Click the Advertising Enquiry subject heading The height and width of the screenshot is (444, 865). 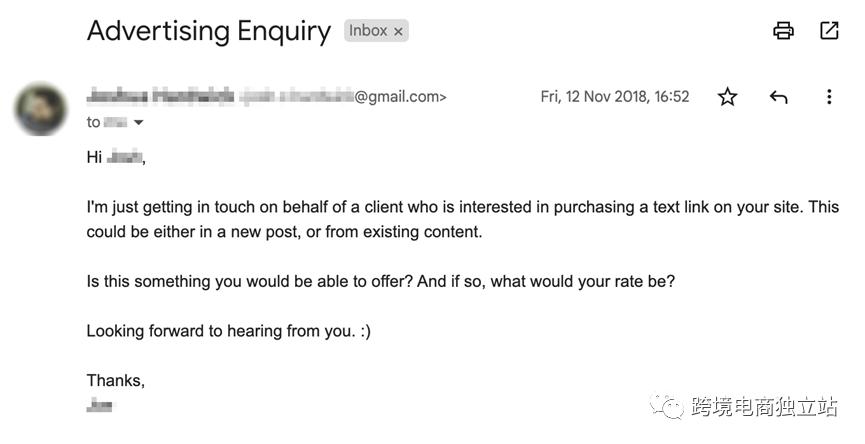click(x=208, y=31)
